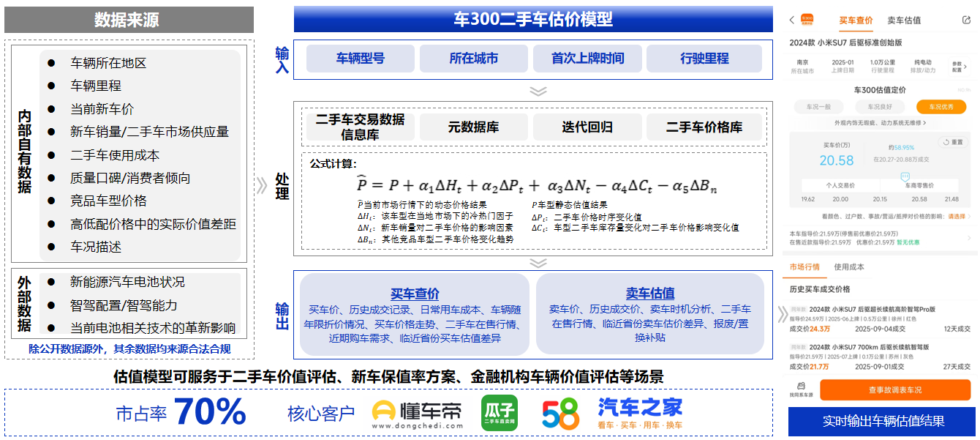
Task: Click the 重置 reset icon button
Action: pos(951,142)
